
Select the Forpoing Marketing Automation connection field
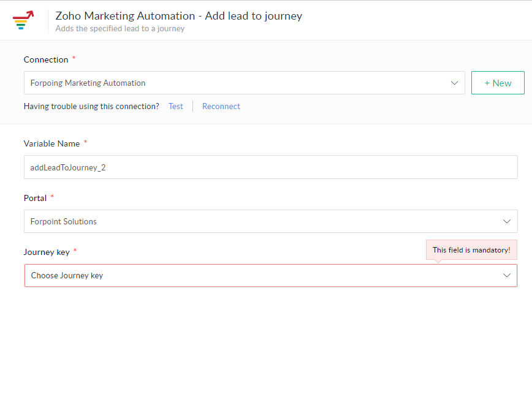coord(233,83)
